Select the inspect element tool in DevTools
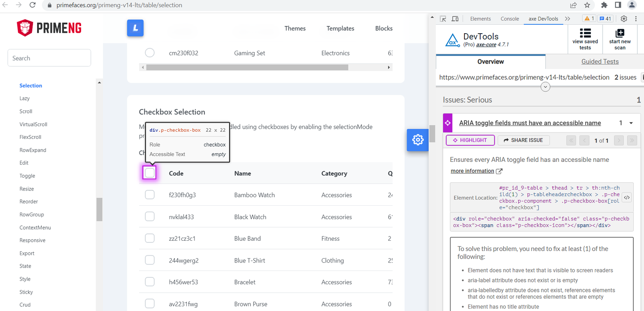This screenshot has width=644, height=311. click(x=443, y=19)
